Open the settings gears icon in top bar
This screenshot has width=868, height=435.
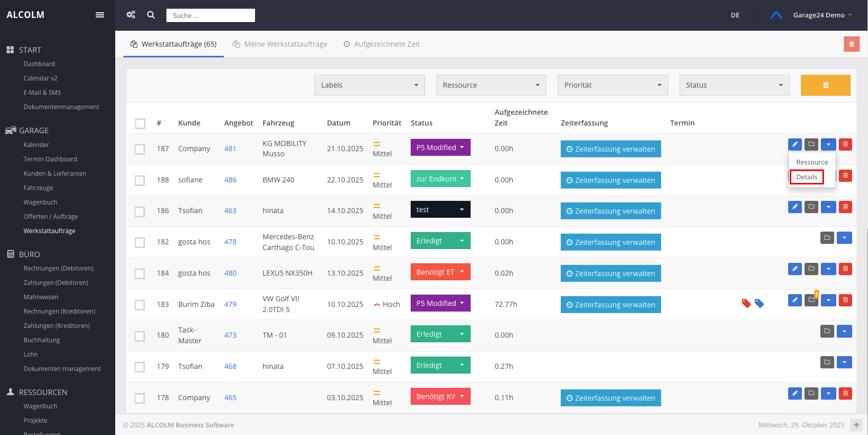pos(131,15)
